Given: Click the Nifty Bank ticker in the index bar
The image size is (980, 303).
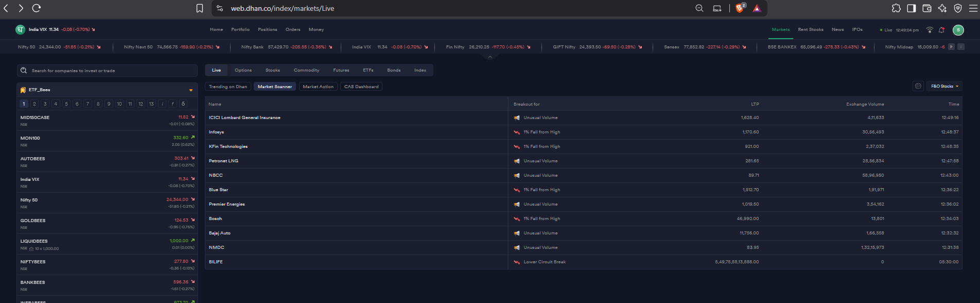Looking at the screenshot, I should point(287,47).
